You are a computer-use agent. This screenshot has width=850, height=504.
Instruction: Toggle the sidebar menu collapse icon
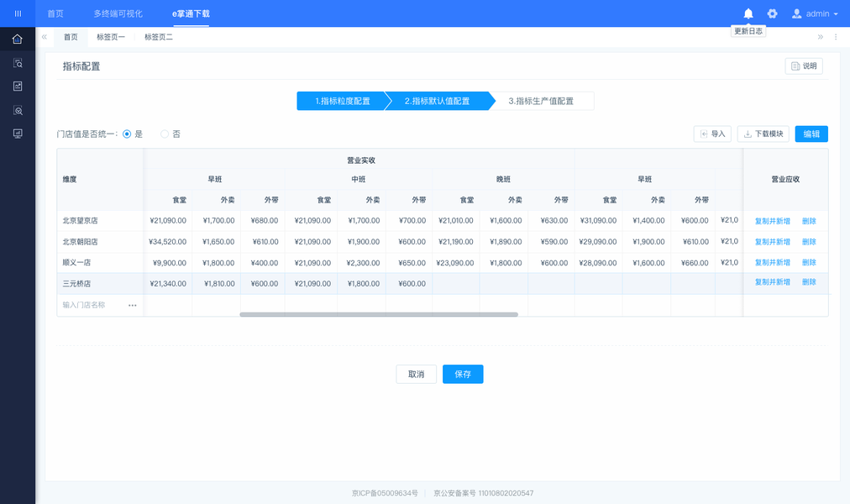point(18,13)
